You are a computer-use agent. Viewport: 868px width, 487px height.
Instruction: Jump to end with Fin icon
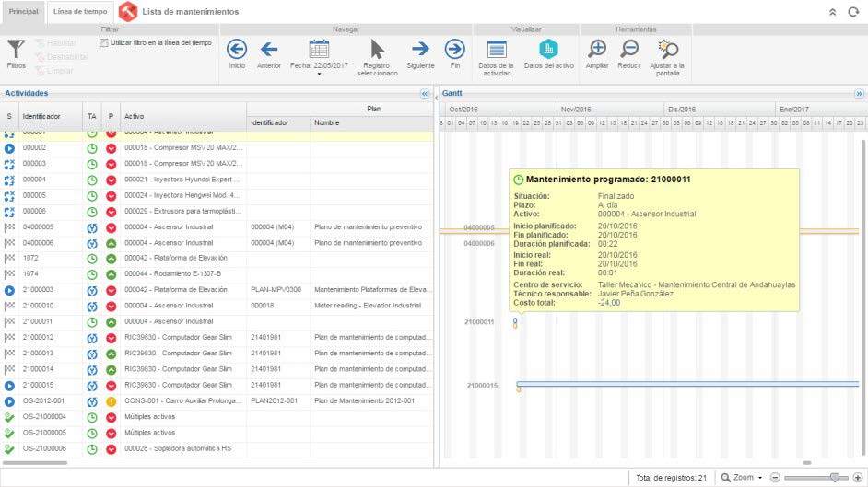(x=454, y=49)
